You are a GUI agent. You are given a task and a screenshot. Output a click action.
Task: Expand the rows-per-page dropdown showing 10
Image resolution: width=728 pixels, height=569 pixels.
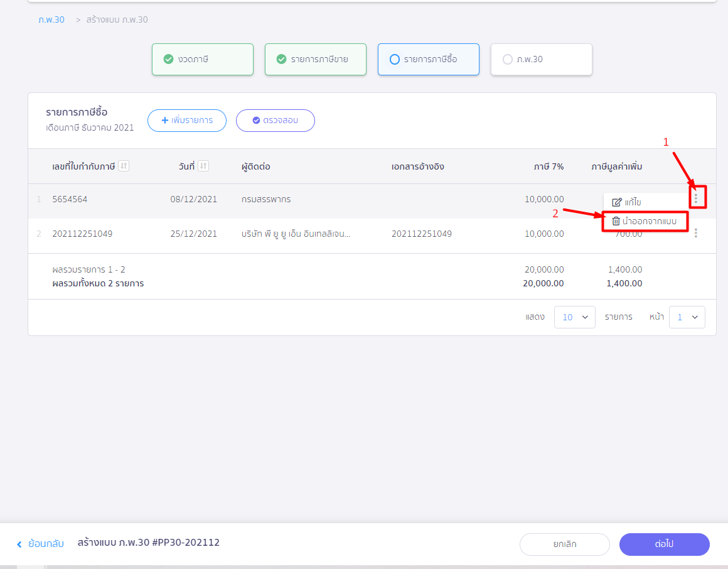575,317
